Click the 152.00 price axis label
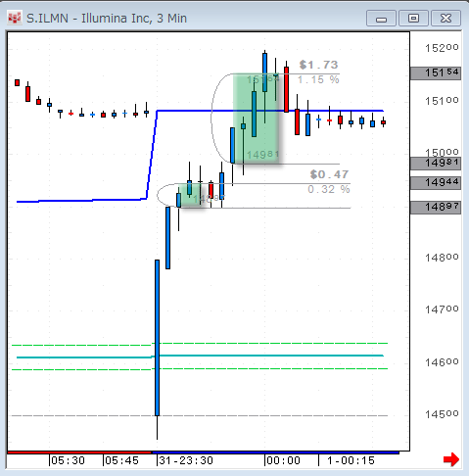Screen dimensions: 469x476 click(x=442, y=48)
